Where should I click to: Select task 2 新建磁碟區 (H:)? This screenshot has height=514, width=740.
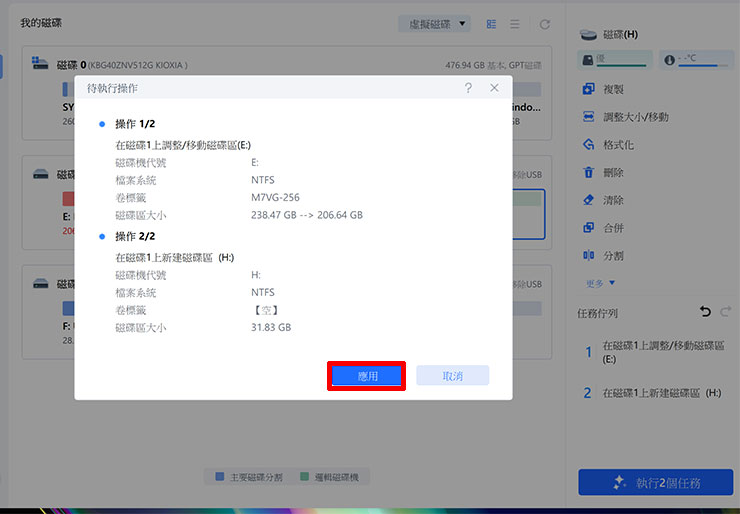[x=652, y=393]
